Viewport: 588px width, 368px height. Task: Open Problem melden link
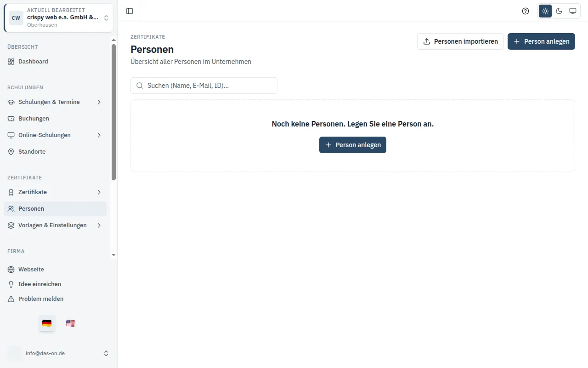pyautogui.click(x=55, y=299)
